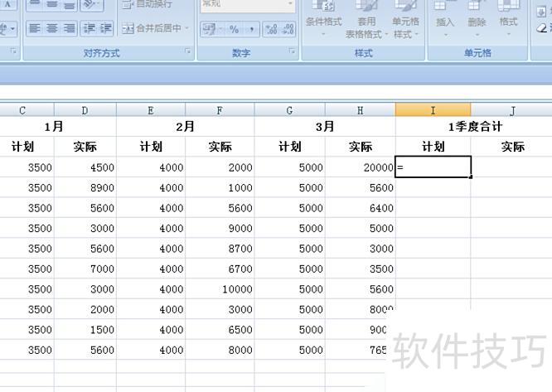Image resolution: width=552 pixels, height=392 pixels.
Task: Select column header D
Action: pyautogui.click(x=85, y=110)
